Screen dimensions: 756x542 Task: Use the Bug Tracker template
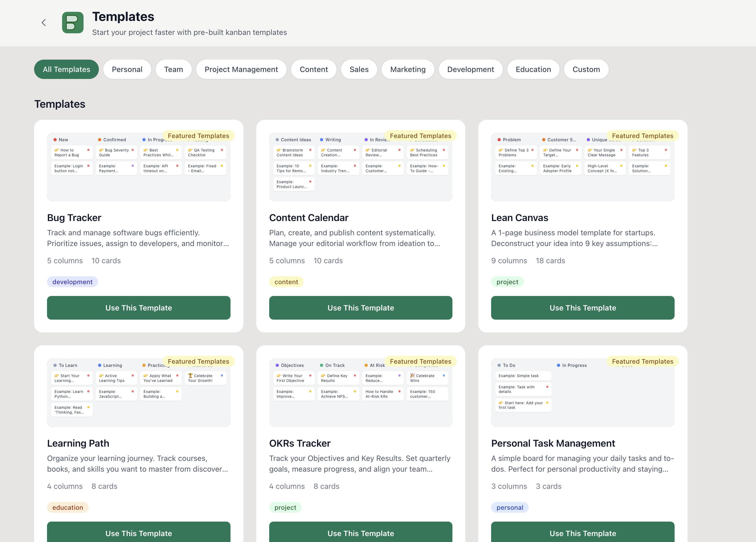point(139,308)
